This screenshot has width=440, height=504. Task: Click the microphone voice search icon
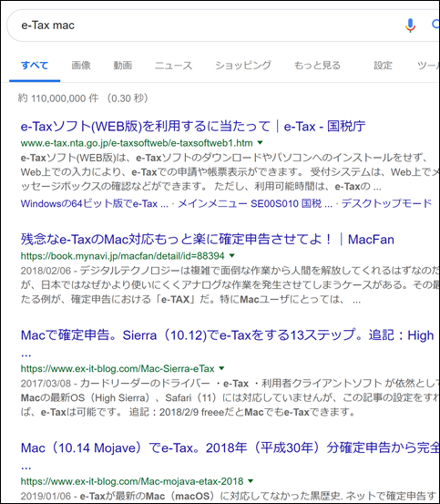tap(410, 26)
